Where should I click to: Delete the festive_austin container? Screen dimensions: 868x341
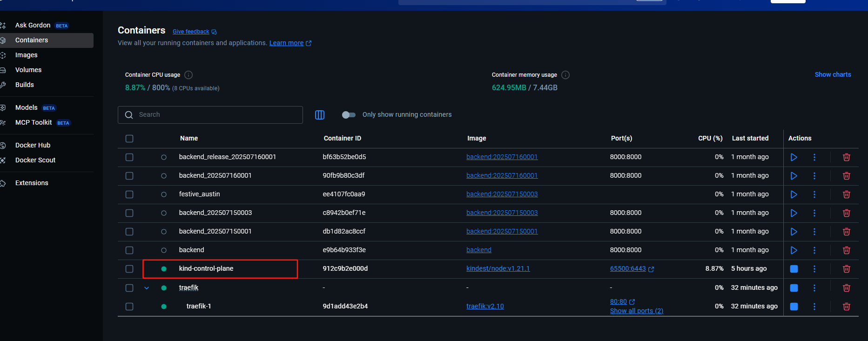[847, 194]
